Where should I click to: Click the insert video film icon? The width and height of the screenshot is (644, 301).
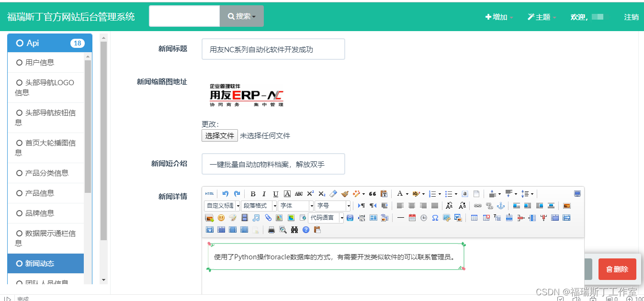(x=245, y=218)
